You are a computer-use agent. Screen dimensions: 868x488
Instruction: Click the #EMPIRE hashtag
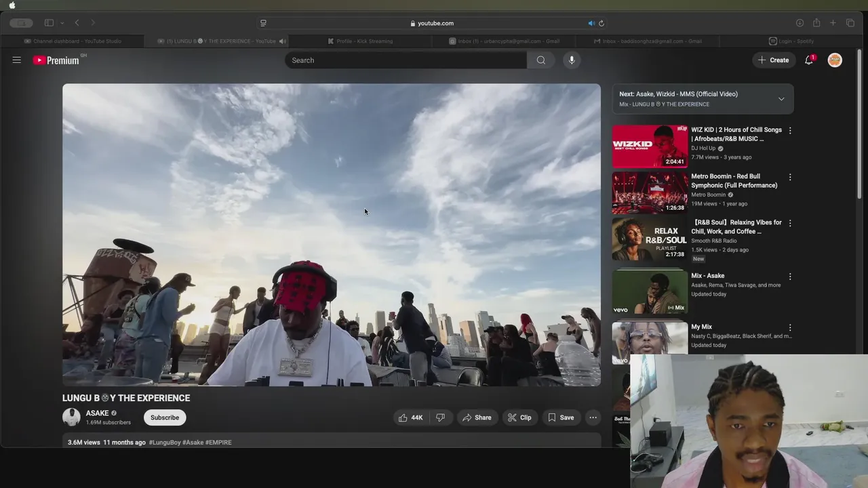[x=218, y=443]
